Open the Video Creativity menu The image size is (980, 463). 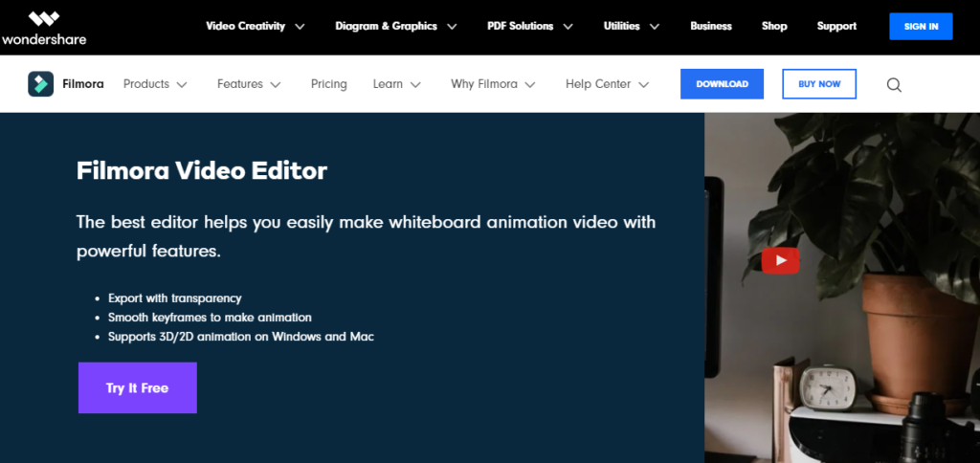pos(246,26)
